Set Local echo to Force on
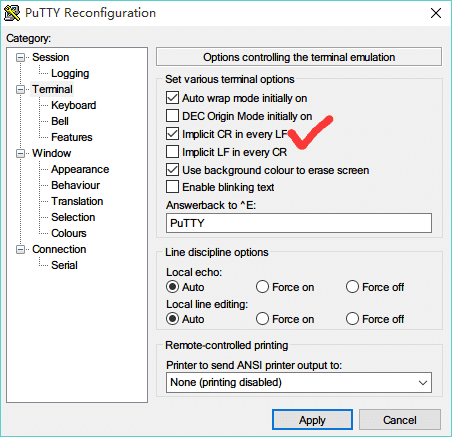 pos(262,287)
